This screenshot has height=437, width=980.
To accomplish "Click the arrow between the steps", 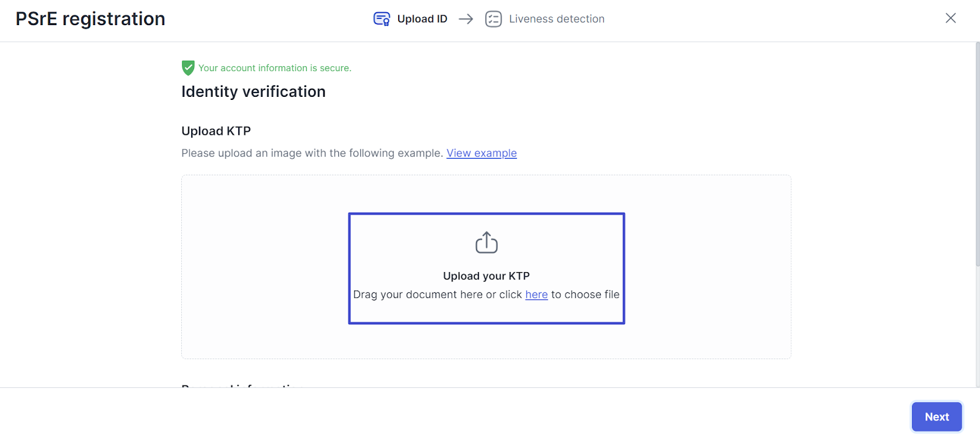I will (466, 19).
